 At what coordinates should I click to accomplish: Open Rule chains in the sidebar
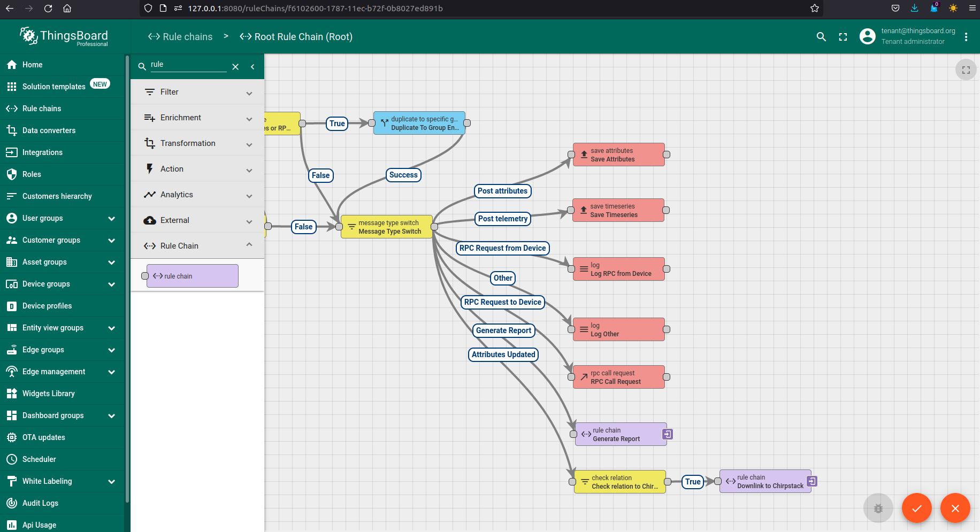click(x=62, y=109)
